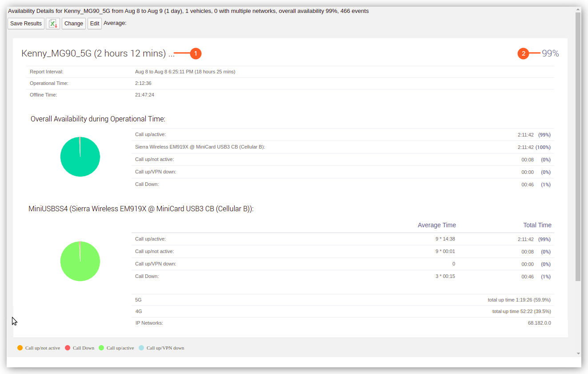Image resolution: width=588 pixels, height=374 pixels.
Task: Click the MiniUSBSS4 section heading
Action: (x=141, y=209)
